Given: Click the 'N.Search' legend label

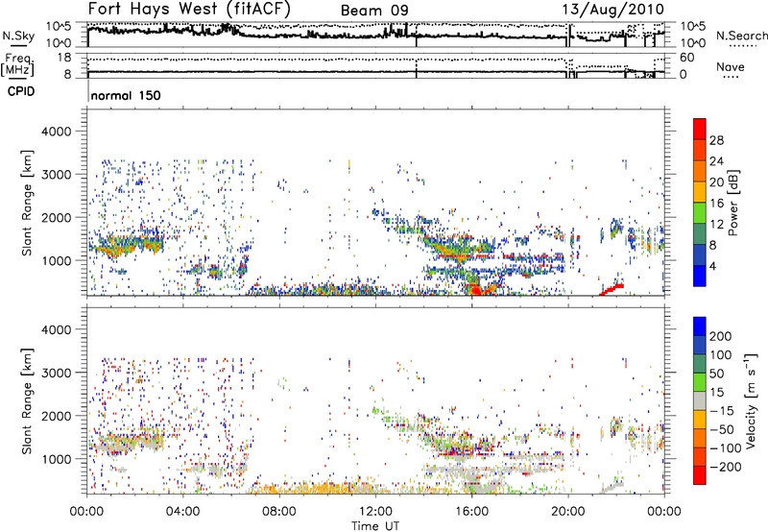Looking at the screenshot, I should (x=742, y=36).
